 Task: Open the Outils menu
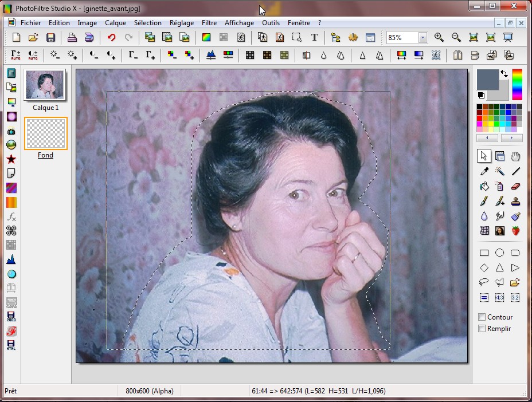pos(271,23)
